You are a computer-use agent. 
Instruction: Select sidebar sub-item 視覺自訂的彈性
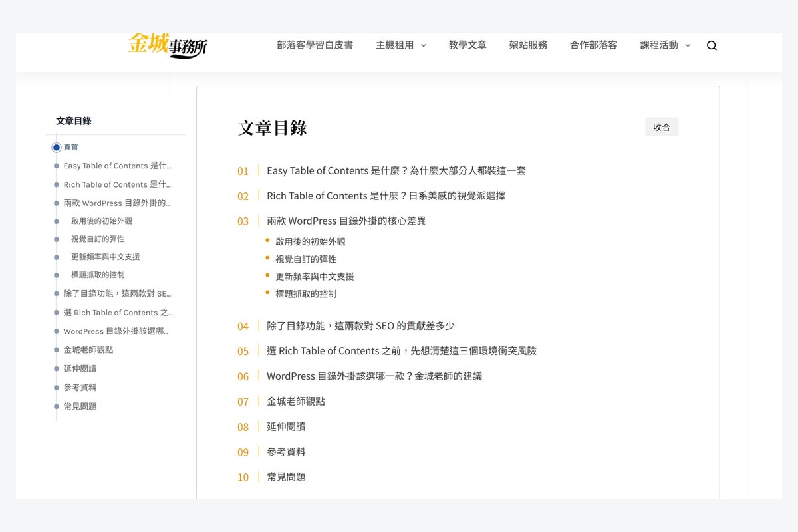[98, 239]
